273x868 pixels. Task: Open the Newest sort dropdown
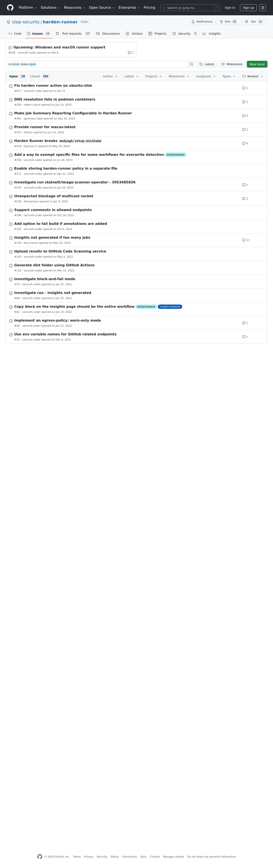coord(252,77)
